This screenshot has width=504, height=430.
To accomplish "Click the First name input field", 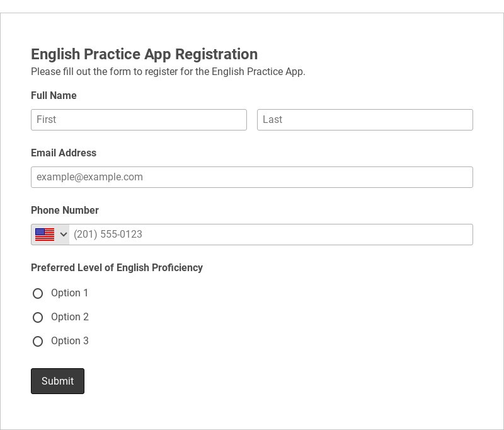I will [x=139, y=120].
